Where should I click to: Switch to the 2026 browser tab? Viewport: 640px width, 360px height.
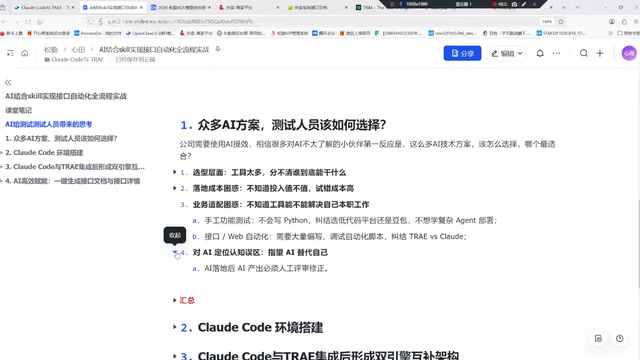coord(181,7)
